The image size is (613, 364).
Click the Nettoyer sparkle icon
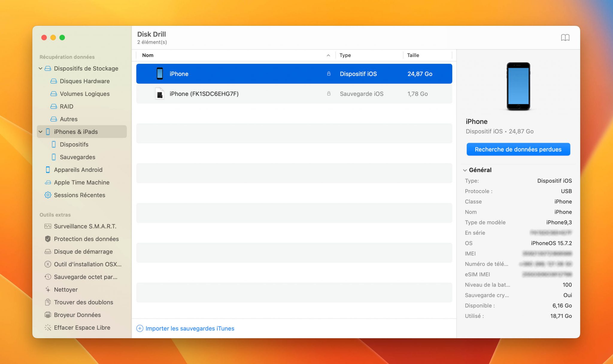point(48,289)
